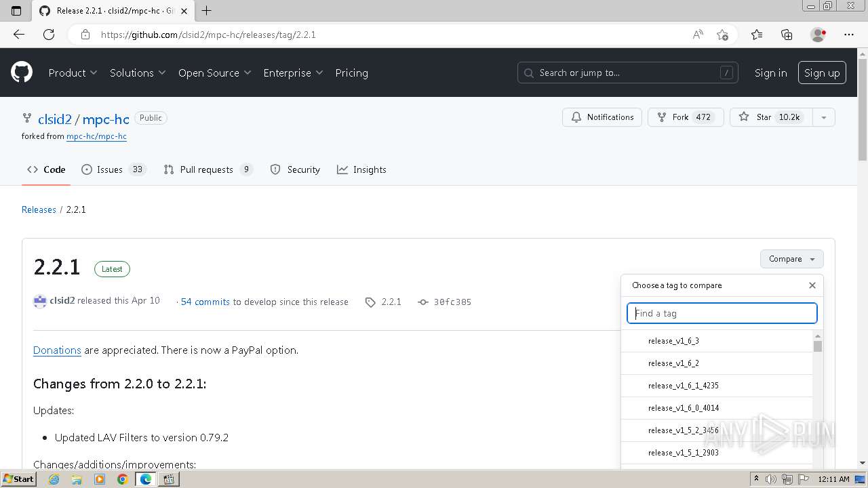Open forked-from mpc-hc/mpc-hc link

pyautogui.click(x=96, y=136)
